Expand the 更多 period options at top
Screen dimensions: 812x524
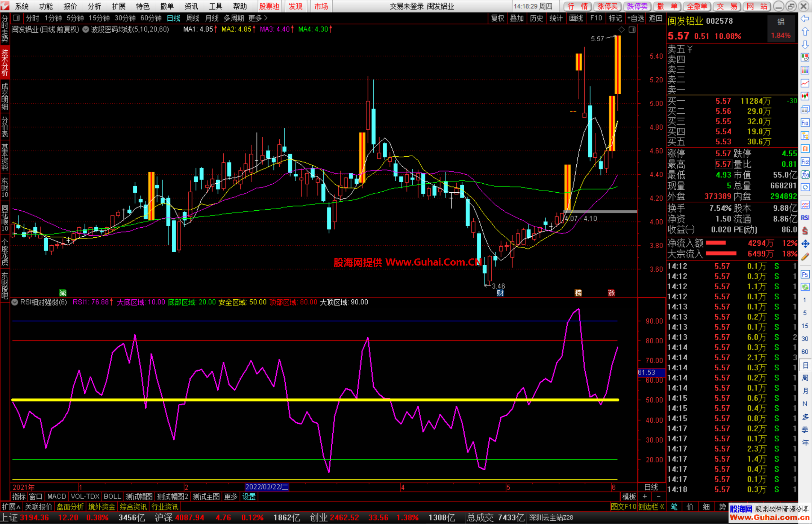[258, 18]
